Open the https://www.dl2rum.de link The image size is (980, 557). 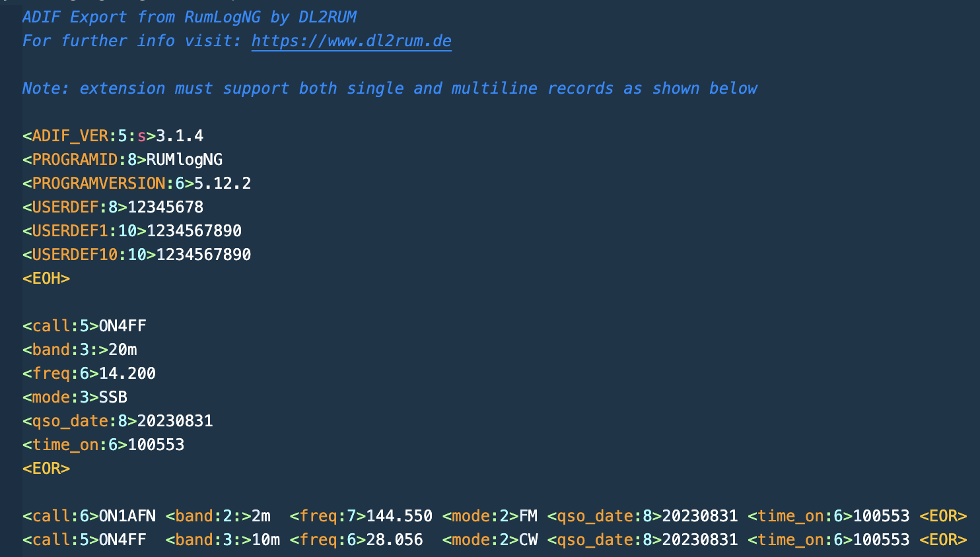[x=351, y=41]
